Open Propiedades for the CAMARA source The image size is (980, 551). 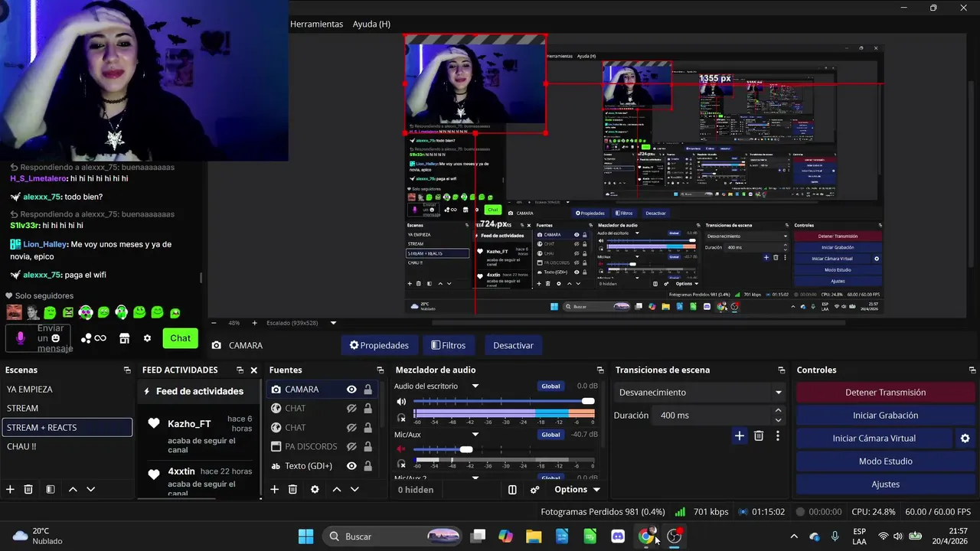click(380, 345)
